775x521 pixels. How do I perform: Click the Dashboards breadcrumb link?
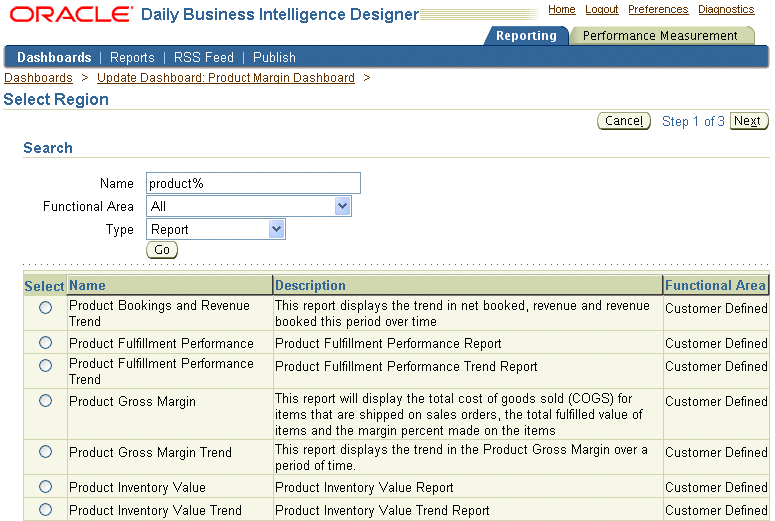pyautogui.click(x=38, y=78)
